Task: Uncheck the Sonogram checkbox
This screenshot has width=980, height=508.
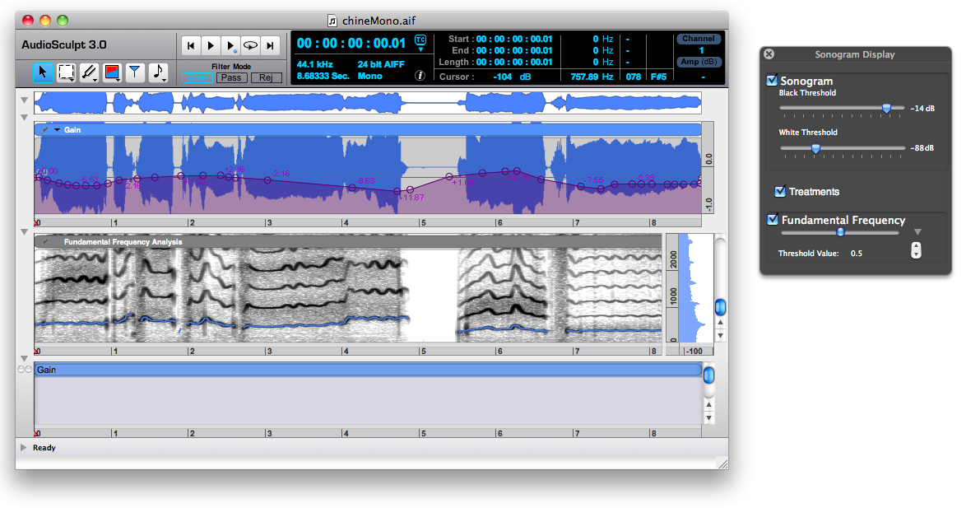Action: 772,81
